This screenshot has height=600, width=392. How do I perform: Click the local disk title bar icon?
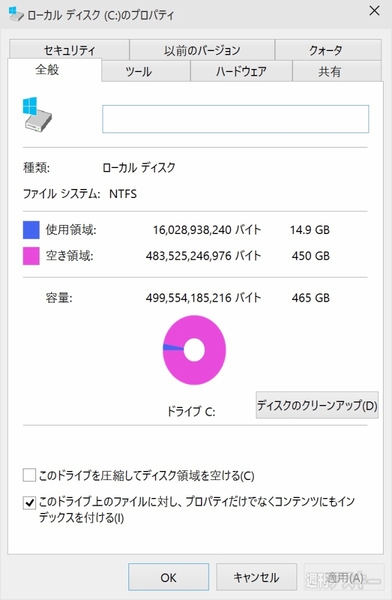(16, 14)
